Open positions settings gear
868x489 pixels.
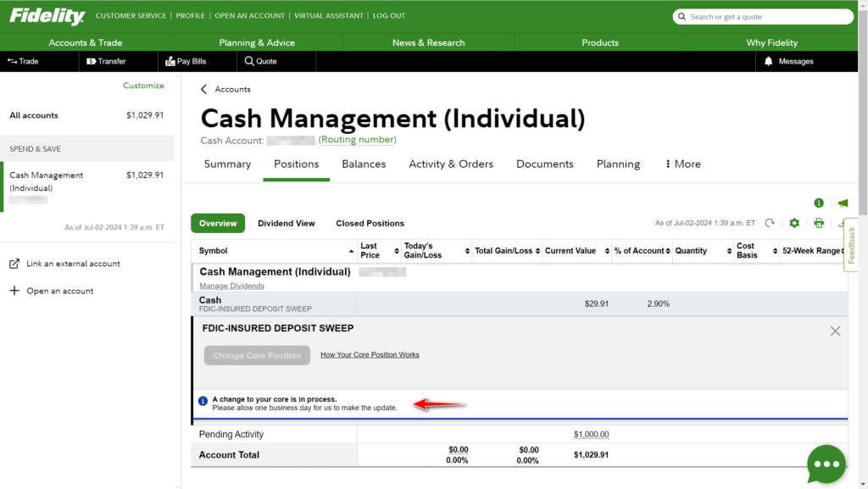[794, 223]
